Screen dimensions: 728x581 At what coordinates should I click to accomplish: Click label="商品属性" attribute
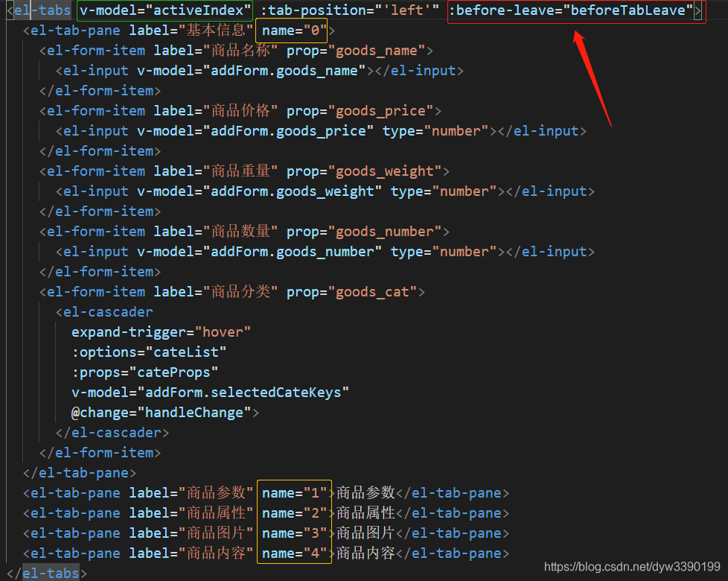pos(191,513)
